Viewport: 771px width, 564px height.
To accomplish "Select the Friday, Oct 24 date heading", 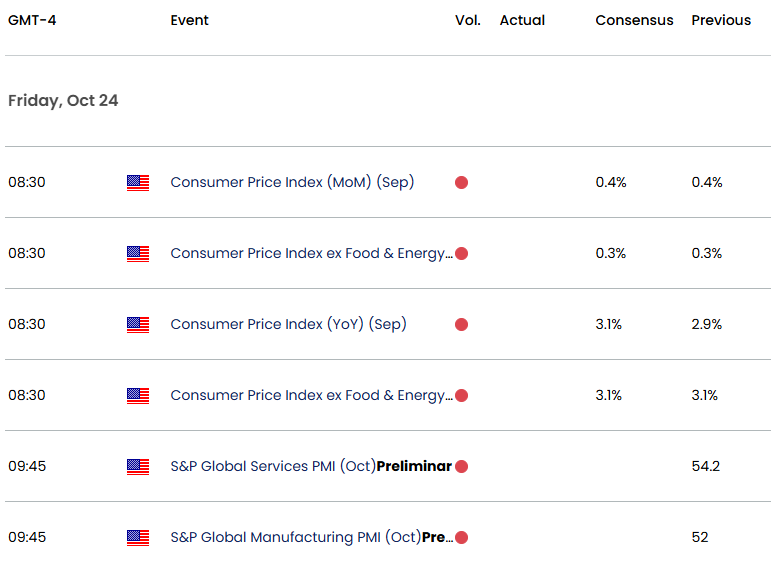I will click(63, 101).
